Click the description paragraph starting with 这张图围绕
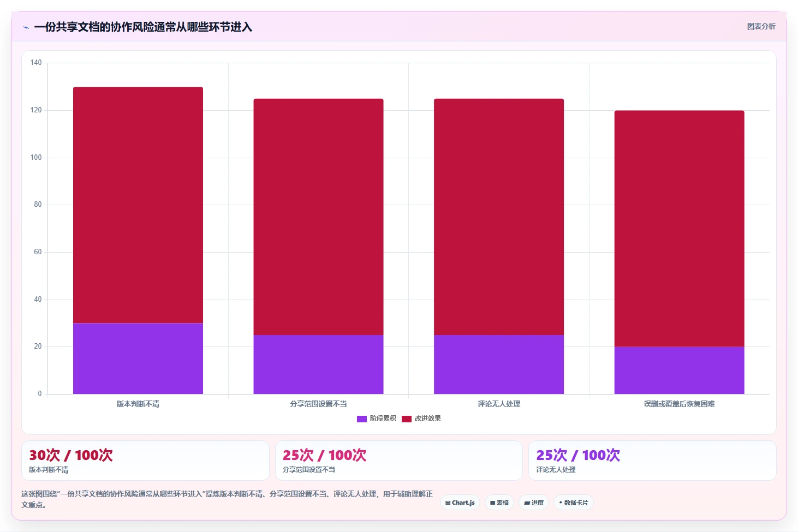Screen dimensions: 798x532 (x=227, y=499)
